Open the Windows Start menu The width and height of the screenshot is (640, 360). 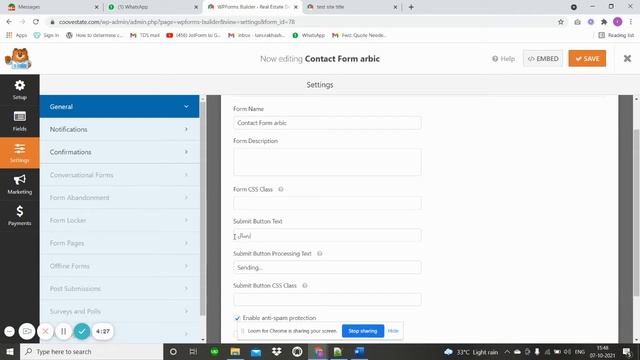10,351
